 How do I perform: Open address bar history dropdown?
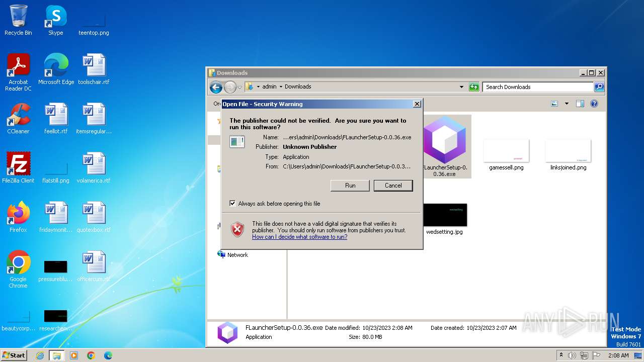coord(461,86)
